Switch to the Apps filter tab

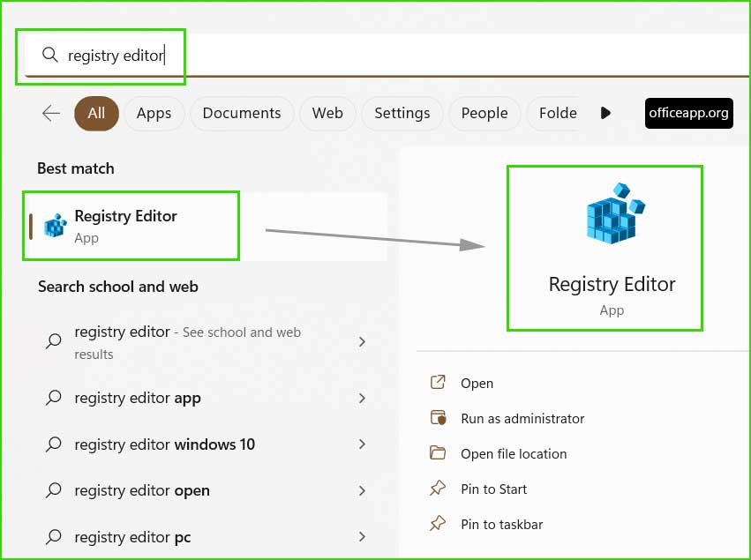click(x=154, y=114)
